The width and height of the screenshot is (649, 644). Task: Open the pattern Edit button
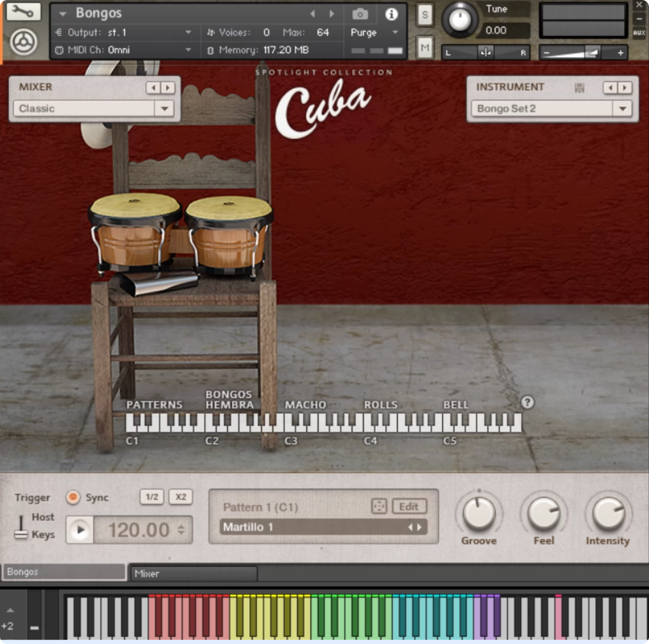(408, 506)
